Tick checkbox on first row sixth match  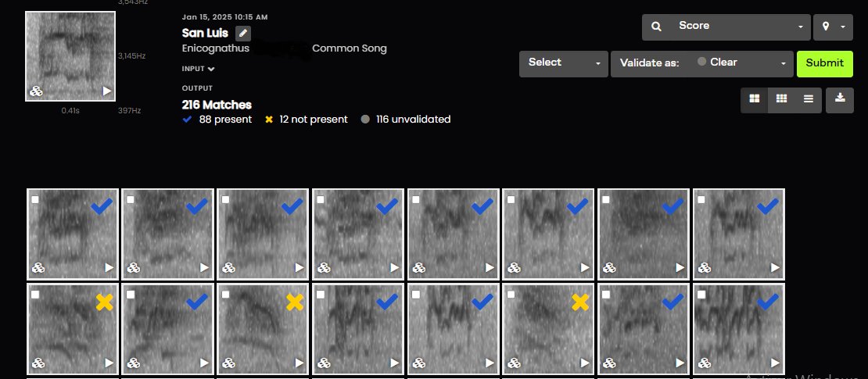pyautogui.click(x=511, y=200)
